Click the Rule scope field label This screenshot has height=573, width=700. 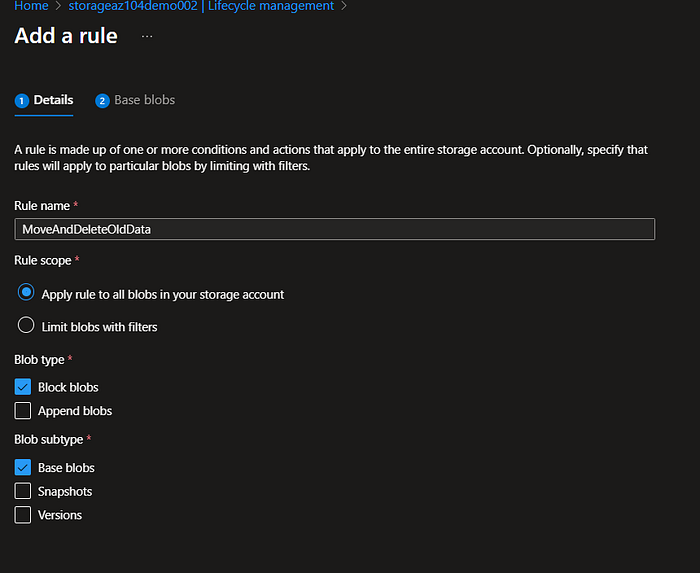coord(42,260)
